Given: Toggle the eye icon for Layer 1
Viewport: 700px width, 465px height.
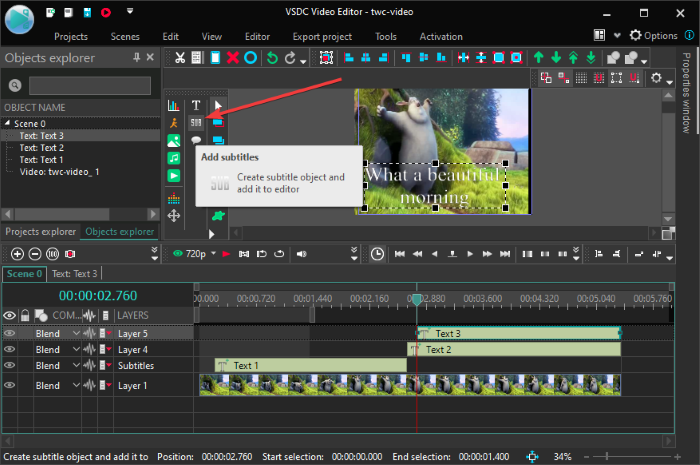Looking at the screenshot, I should click(x=10, y=385).
